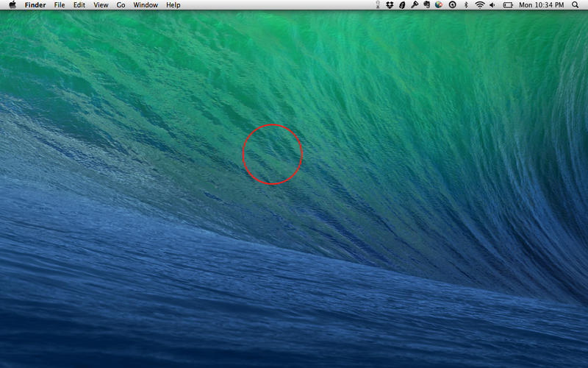
Task: Click the circular arrow menu bar icon
Action: [x=453, y=5]
